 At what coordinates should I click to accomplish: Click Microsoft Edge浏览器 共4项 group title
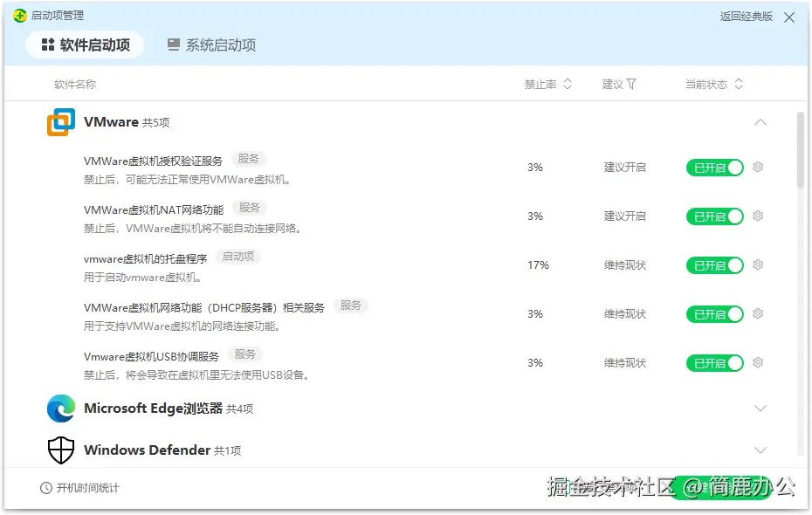169,409
